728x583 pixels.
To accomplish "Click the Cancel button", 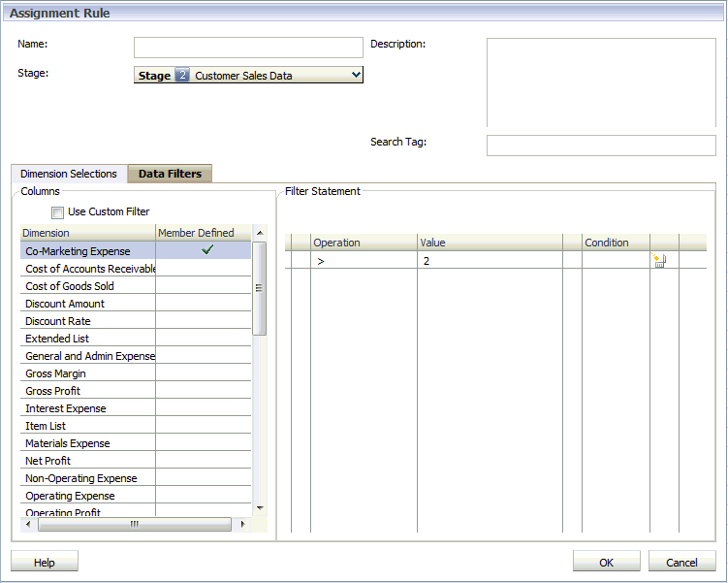I will coord(682,562).
